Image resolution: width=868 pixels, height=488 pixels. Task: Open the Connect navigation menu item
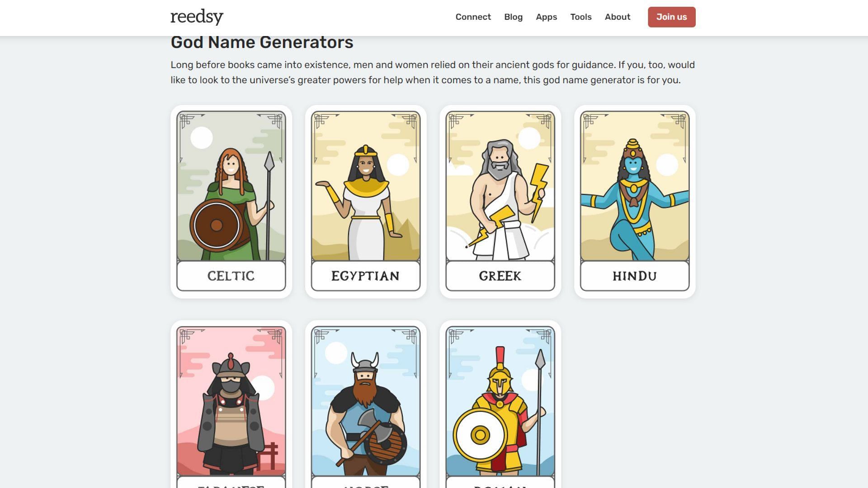[x=473, y=17]
